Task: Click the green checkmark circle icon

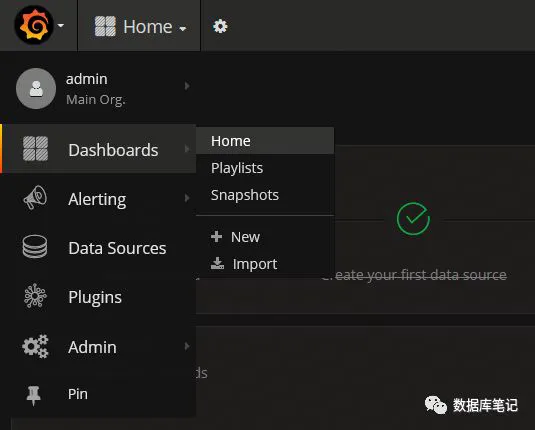Action: point(413,219)
